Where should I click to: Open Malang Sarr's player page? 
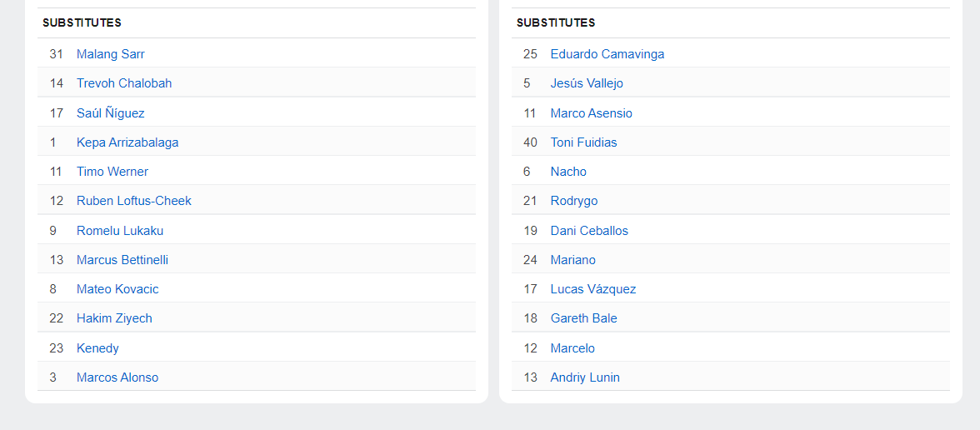(111, 54)
